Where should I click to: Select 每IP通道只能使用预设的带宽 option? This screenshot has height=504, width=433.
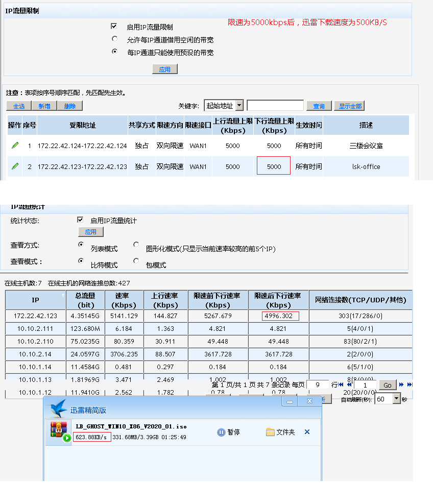click(x=114, y=52)
